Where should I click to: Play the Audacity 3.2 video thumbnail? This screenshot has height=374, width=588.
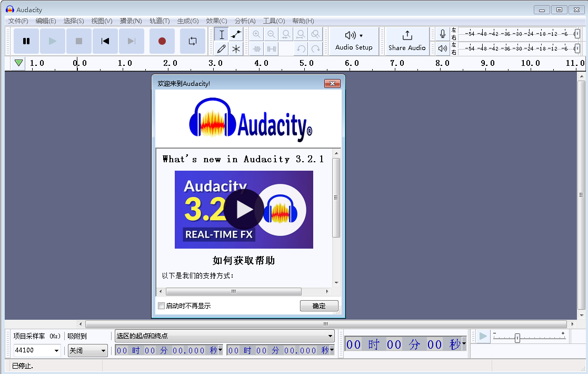click(244, 209)
